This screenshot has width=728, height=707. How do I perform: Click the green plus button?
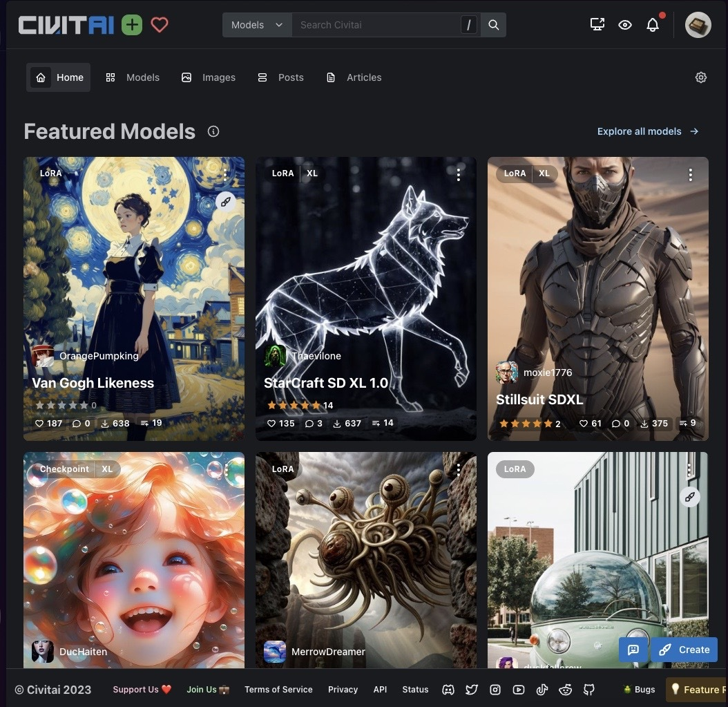pos(132,25)
